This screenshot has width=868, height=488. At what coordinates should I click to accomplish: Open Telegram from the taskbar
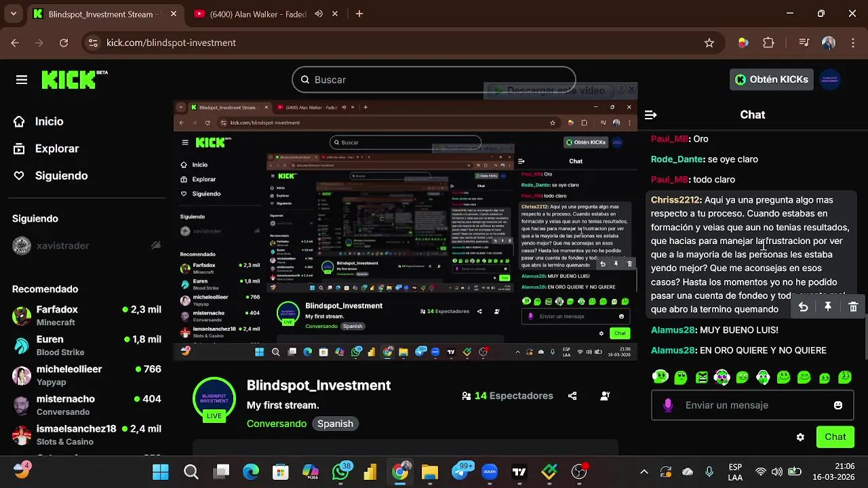point(461,472)
